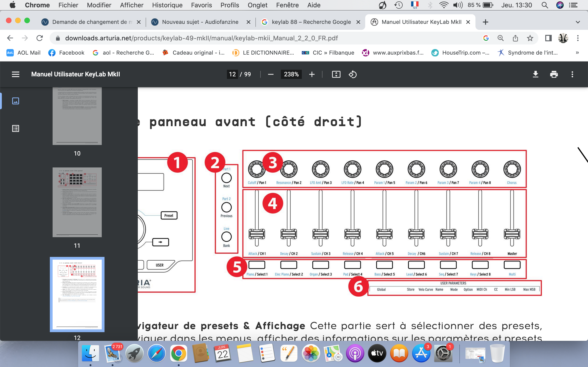588x367 pixels.
Task: Select page 11 thumbnail
Action: coord(77,202)
